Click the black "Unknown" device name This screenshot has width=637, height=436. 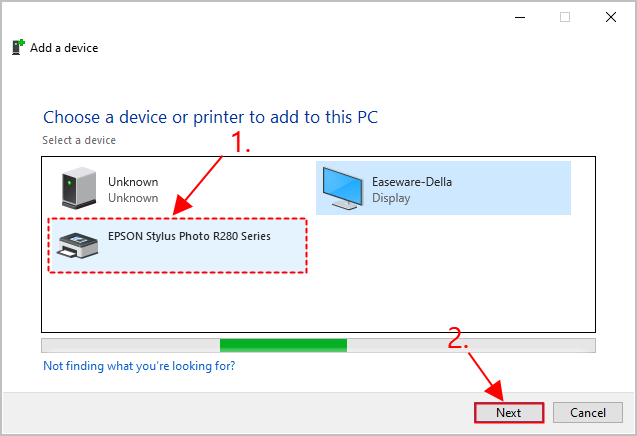(133, 182)
